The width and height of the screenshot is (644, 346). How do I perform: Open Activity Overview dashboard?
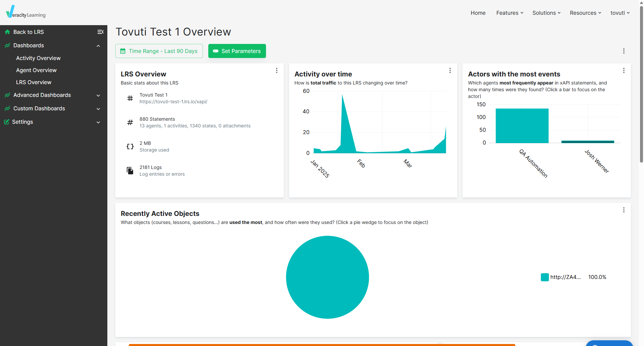pyautogui.click(x=38, y=58)
